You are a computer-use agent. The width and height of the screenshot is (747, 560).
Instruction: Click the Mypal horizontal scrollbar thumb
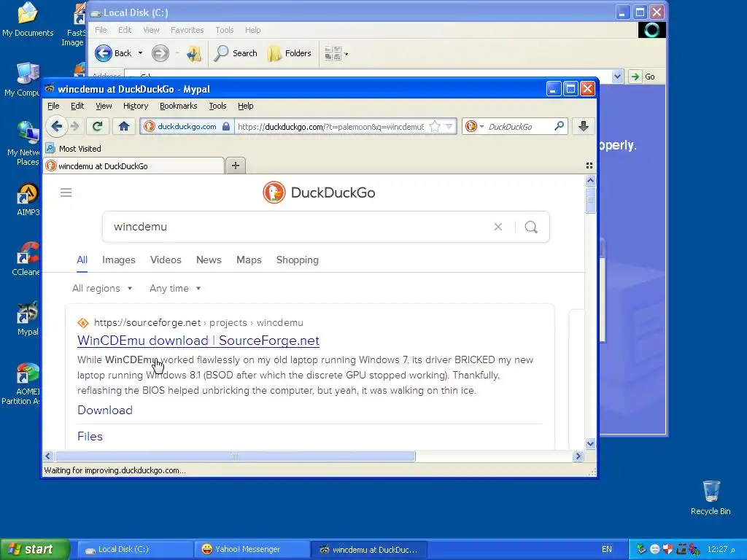click(235, 456)
